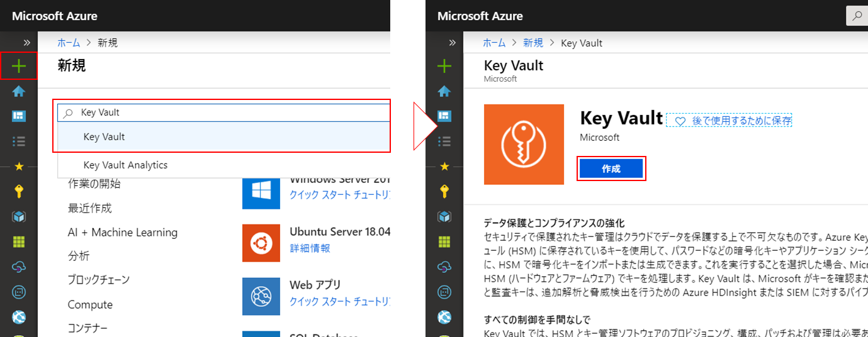This screenshot has height=337, width=868.
Task: Open Dashboard icon in right portal sidebar
Action: [444, 116]
